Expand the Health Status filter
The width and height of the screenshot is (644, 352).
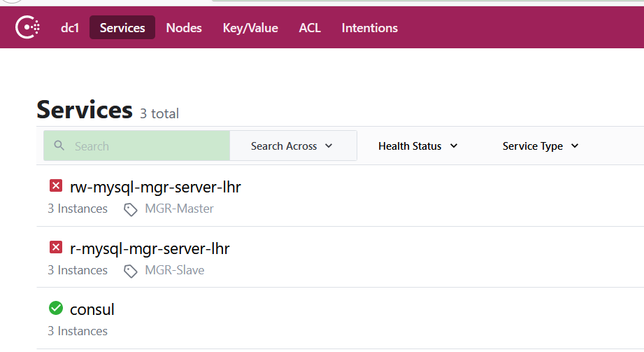[x=417, y=146]
